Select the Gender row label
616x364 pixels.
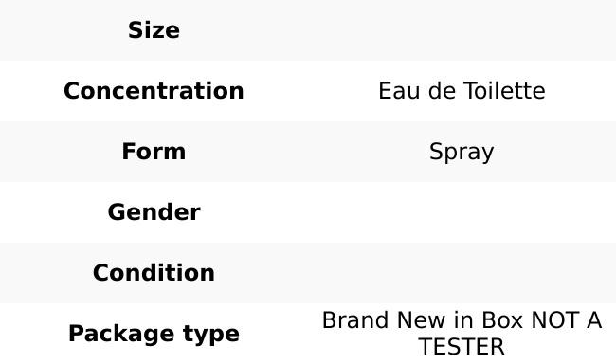tap(154, 212)
